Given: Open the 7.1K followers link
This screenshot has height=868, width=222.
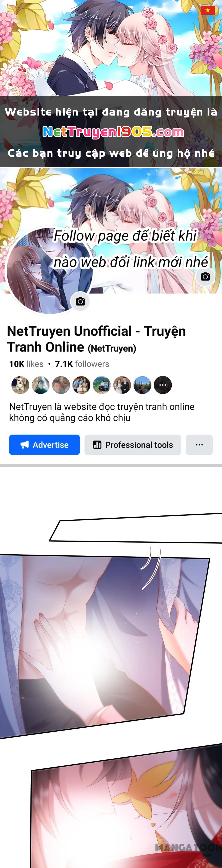Looking at the screenshot, I should pos(82,364).
